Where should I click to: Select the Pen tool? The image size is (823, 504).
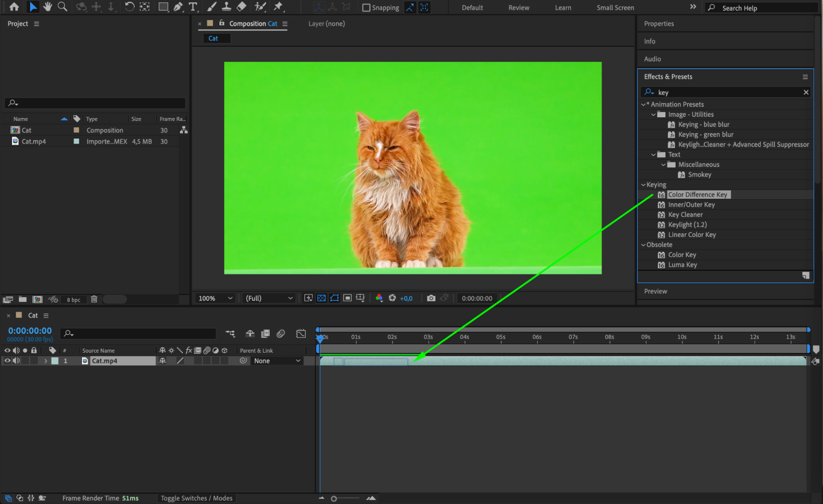tap(178, 7)
